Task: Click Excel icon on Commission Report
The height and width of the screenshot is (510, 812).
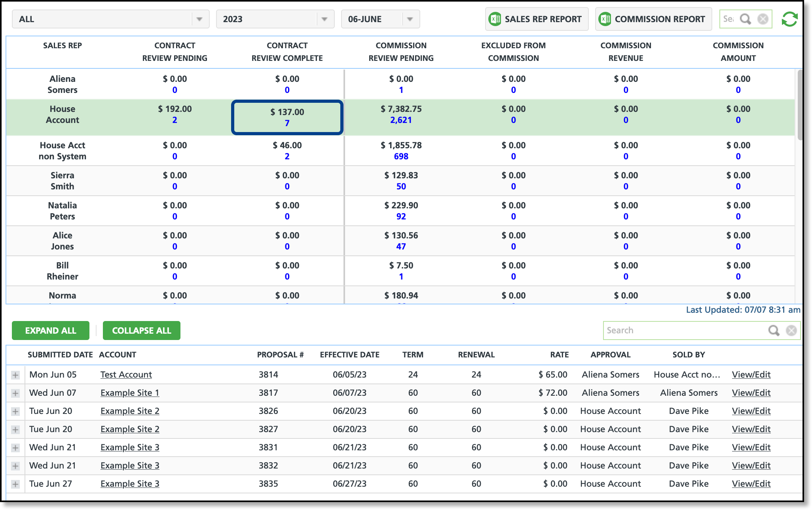Action: click(x=605, y=19)
